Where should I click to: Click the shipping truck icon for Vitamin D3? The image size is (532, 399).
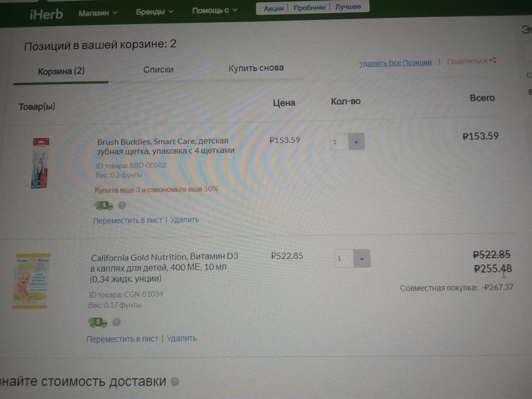click(97, 322)
